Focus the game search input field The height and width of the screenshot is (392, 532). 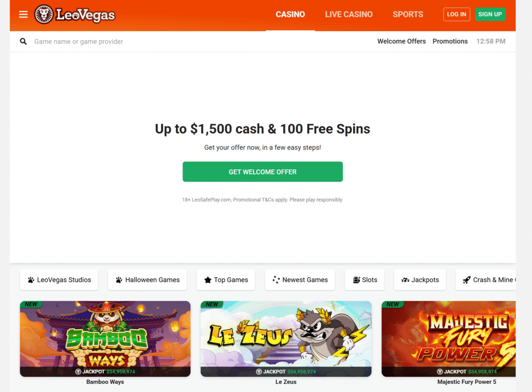coord(190,42)
